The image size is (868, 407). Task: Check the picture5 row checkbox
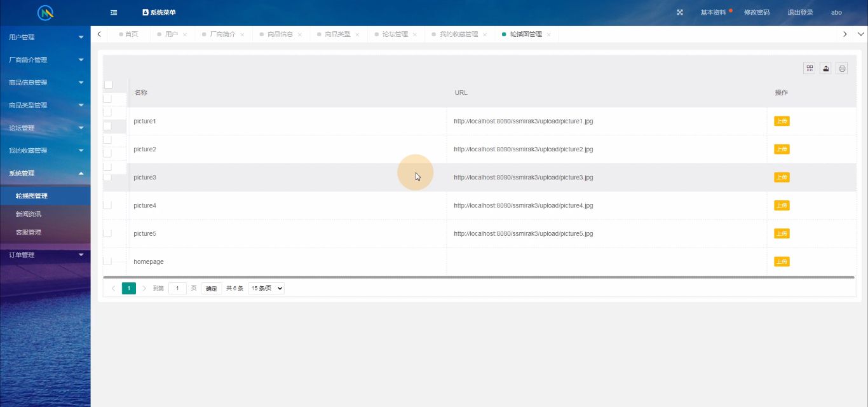point(107,233)
